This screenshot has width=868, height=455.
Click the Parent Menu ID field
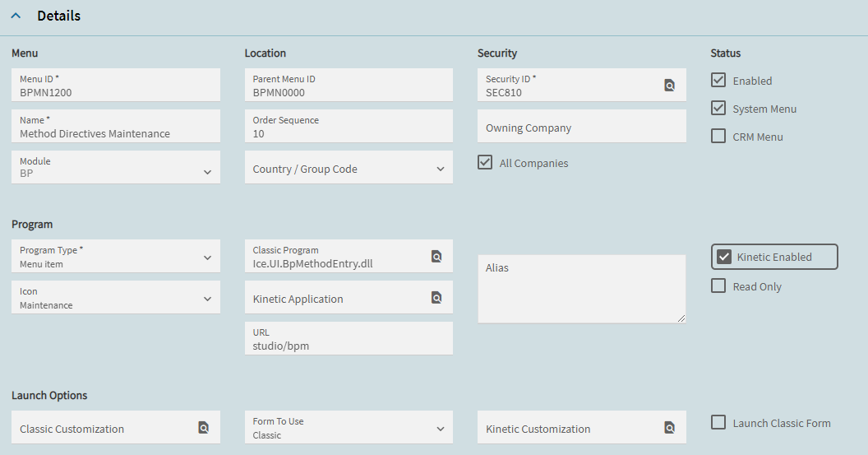click(349, 85)
